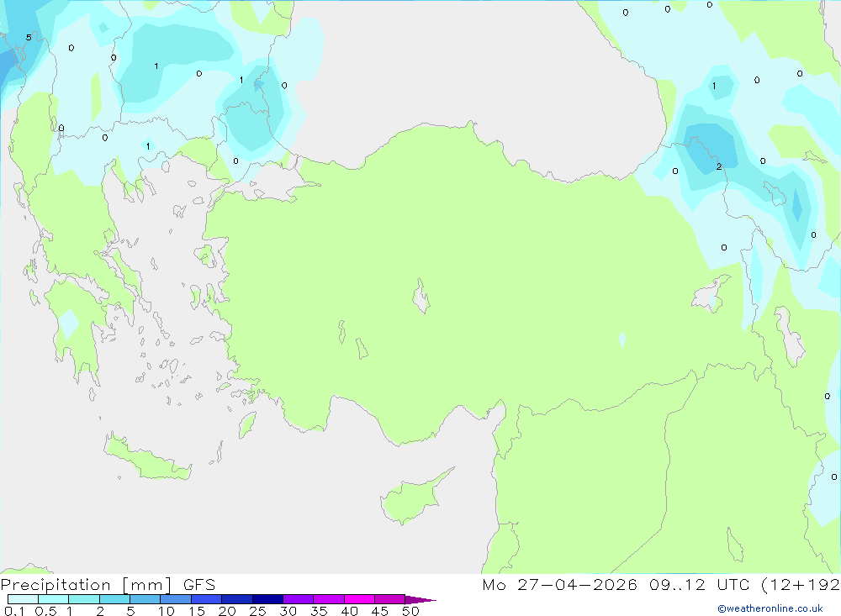
Task: Select the date text 'Mo 27-04-2026'
Action: click(x=559, y=585)
